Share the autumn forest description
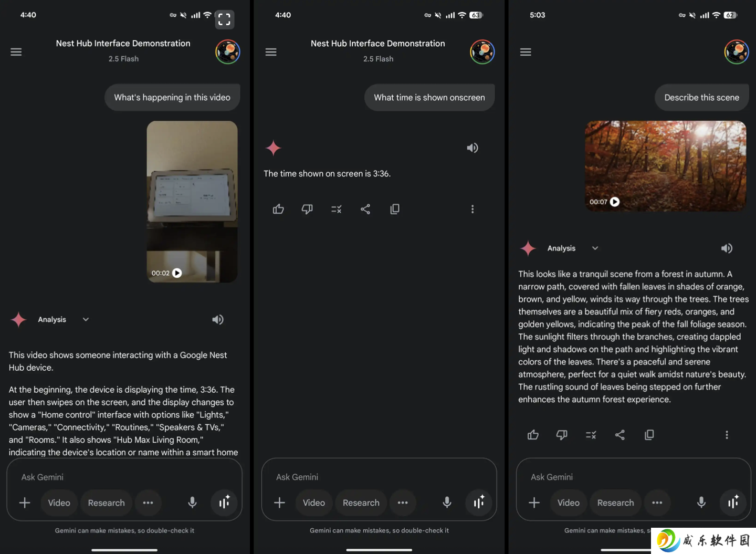The width and height of the screenshot is (756, 554). [x=620, y=435]
